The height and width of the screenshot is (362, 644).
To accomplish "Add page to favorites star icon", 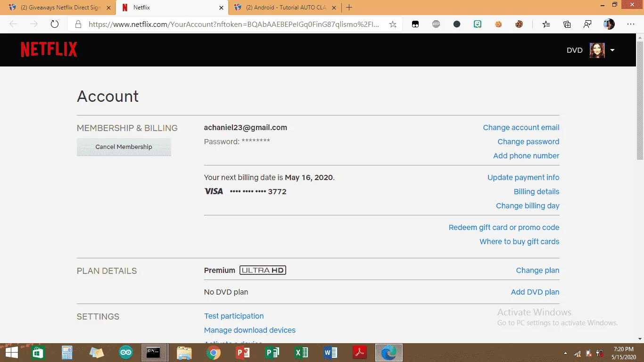I will click(393, 24).
